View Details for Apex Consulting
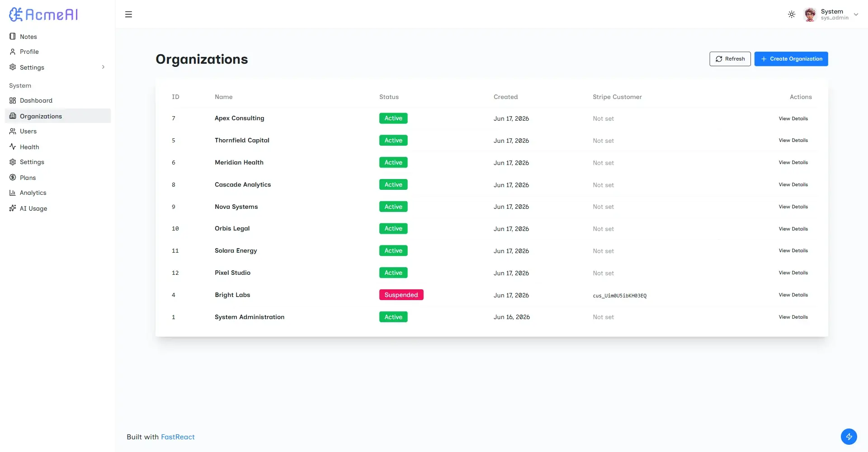The image size is (868, 452). click(x=793, y=118)
